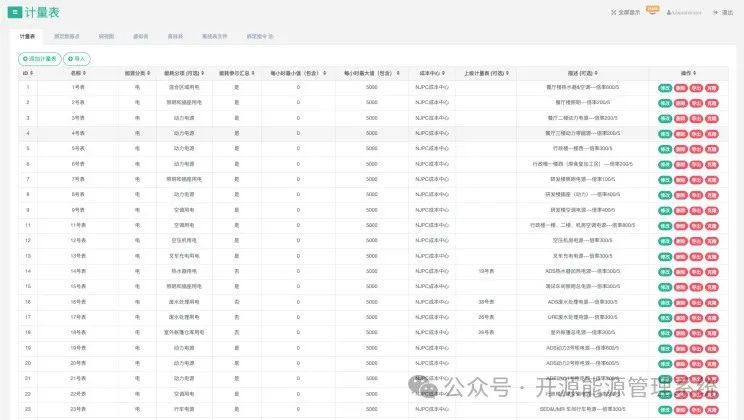744x420 pixels.
Task: Sort by the 操作 column arrow
Action: pos(694,73)
